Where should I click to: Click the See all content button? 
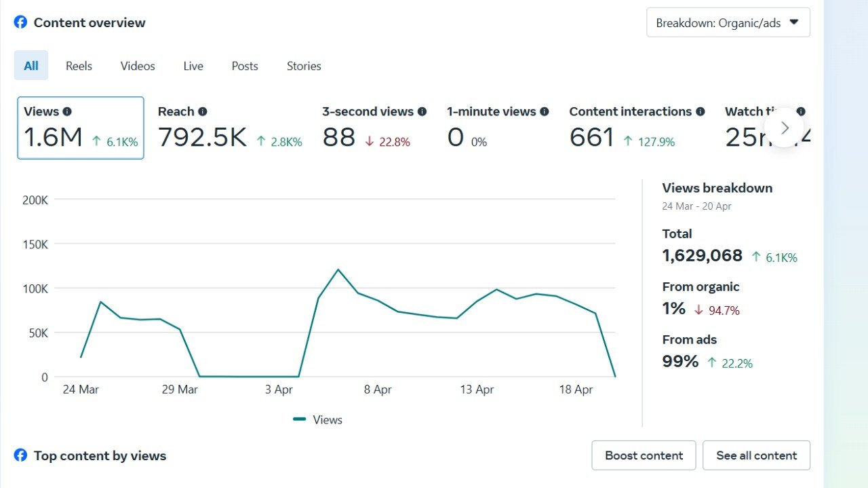click(x=757, y=455)
